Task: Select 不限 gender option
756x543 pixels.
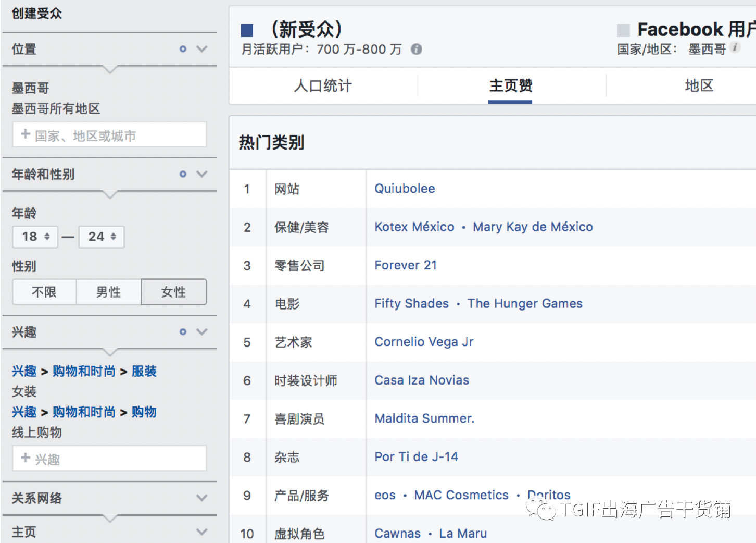Action: (44, 292)
